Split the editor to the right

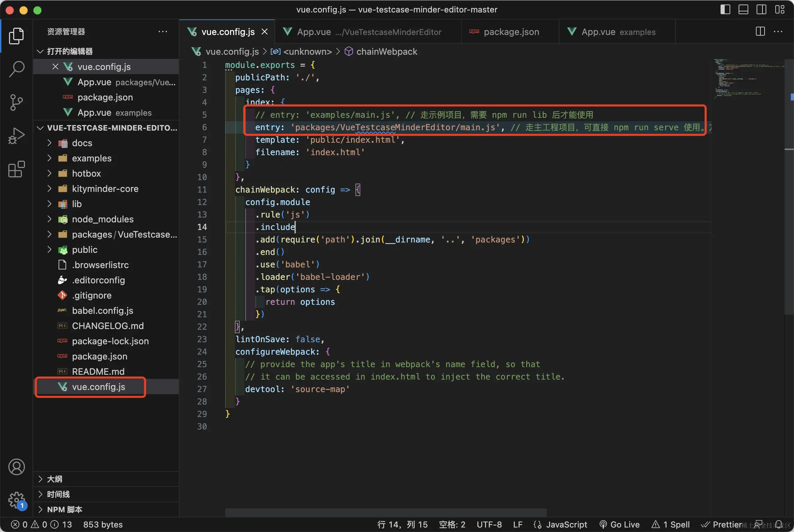pyautogui.click(x=760, y=32)
